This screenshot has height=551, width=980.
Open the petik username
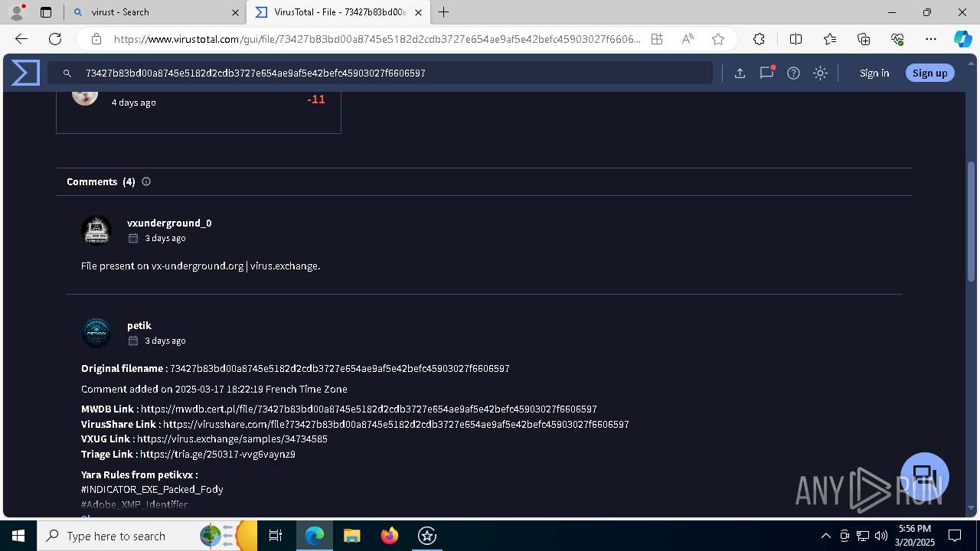point(139,325)
